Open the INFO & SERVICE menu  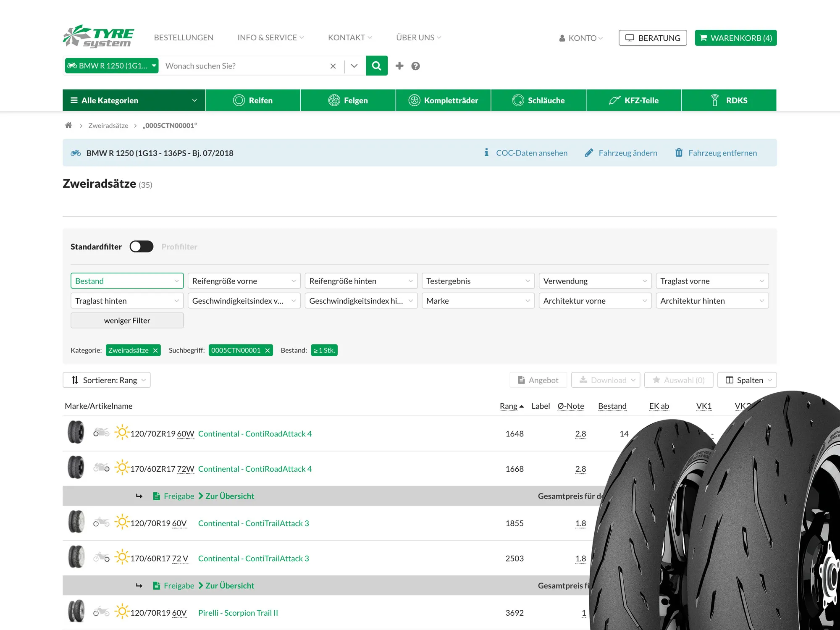coord(270,38)
